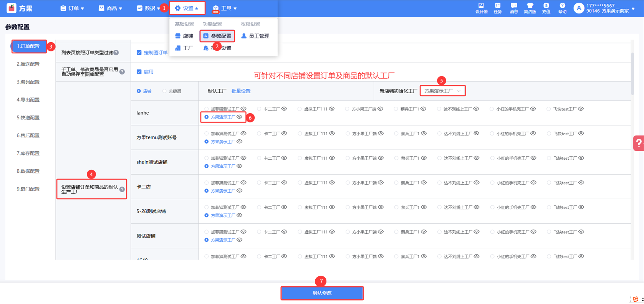Open the 消息 messages icon
644x304 pixels.
tap(514, 8)
